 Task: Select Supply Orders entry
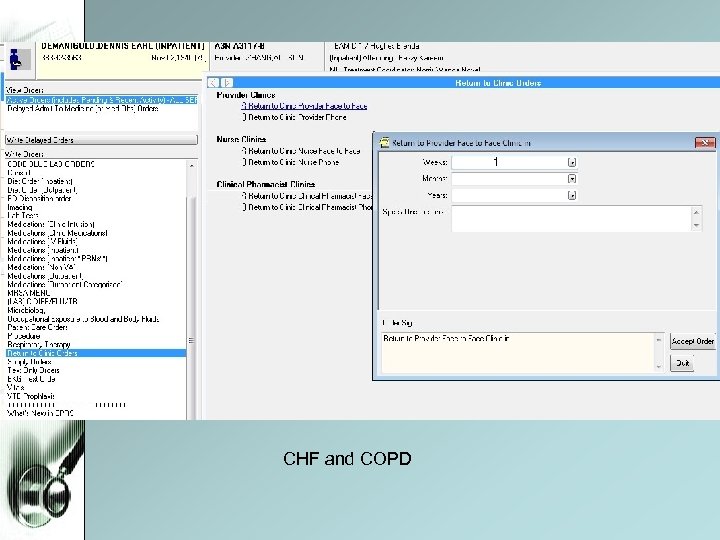point(29,362)
